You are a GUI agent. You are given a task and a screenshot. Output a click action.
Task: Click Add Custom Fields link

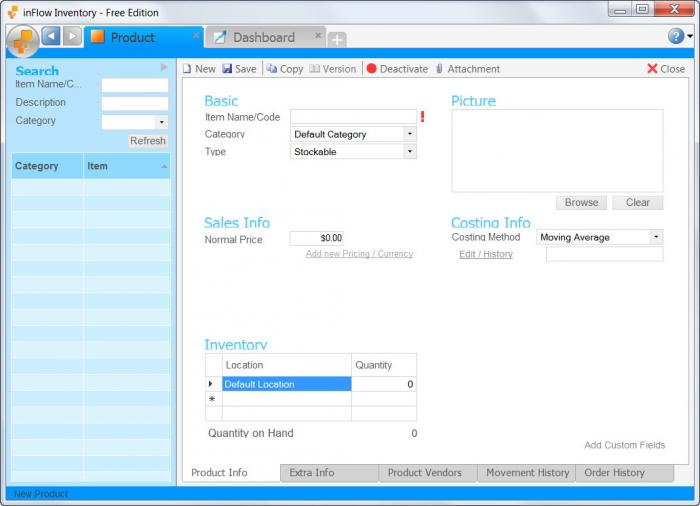click(x=625, y=445)
